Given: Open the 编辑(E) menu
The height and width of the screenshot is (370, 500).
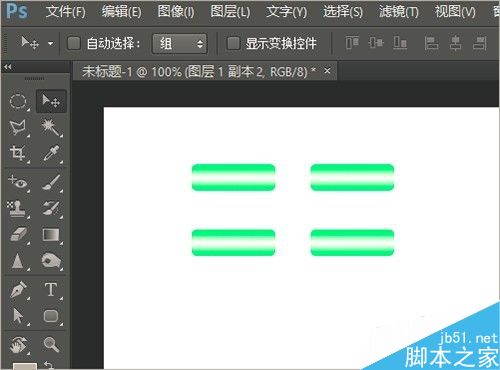Looking at the screenshot, I should (122, 12).
